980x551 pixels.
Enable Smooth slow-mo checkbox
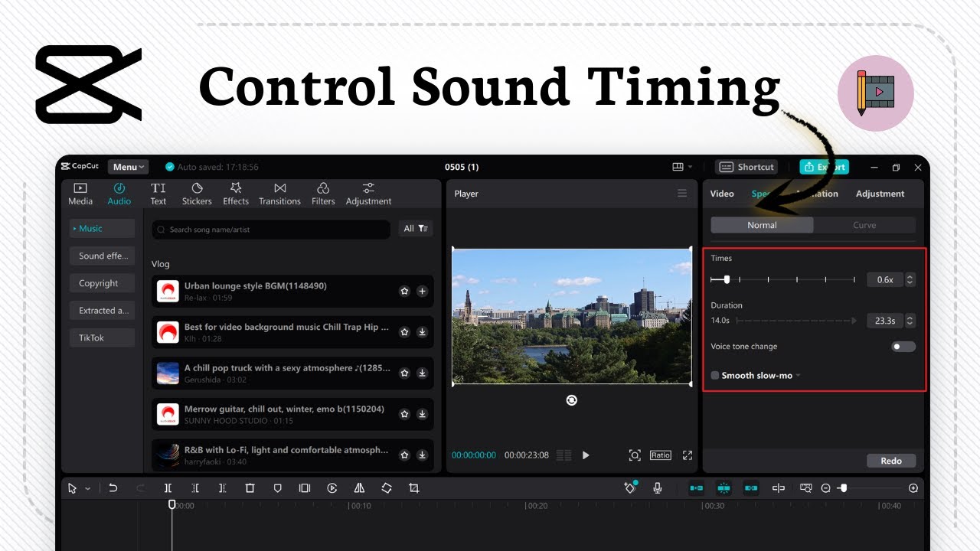click(x=715, y=376)
